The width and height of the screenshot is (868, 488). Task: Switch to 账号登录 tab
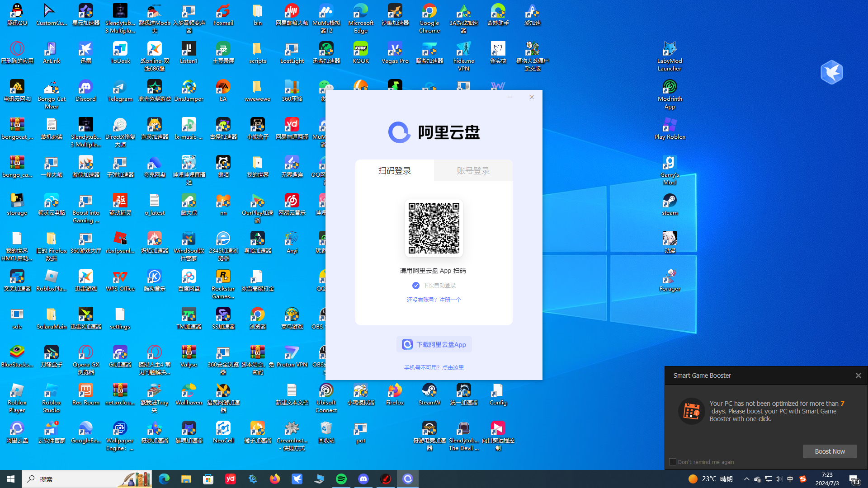coord(473,171)
